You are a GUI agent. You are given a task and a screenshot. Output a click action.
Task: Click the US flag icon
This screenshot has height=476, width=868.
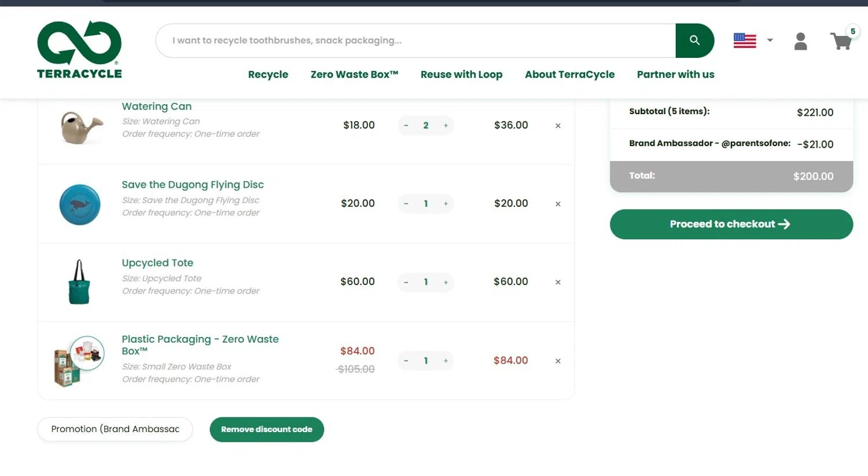pyautogui.click(x=745, y=41)
